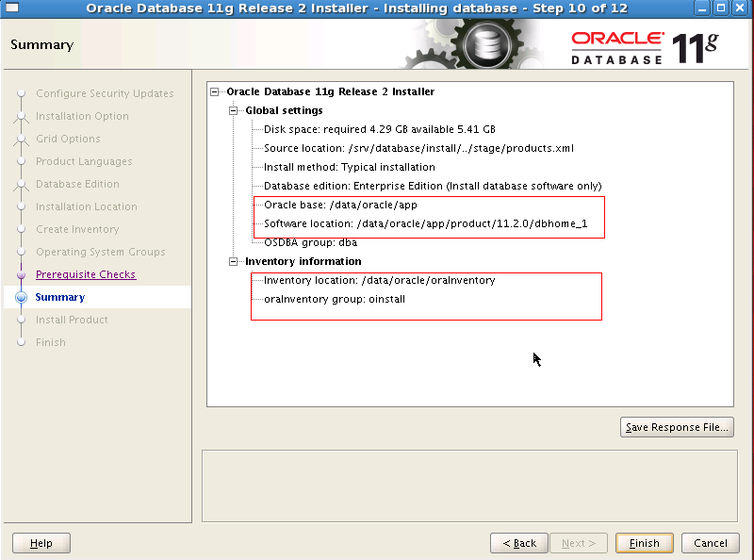754x560 pixels.
Task: Select Disk space required 4.29 GB row
Action: click(380, 129)
